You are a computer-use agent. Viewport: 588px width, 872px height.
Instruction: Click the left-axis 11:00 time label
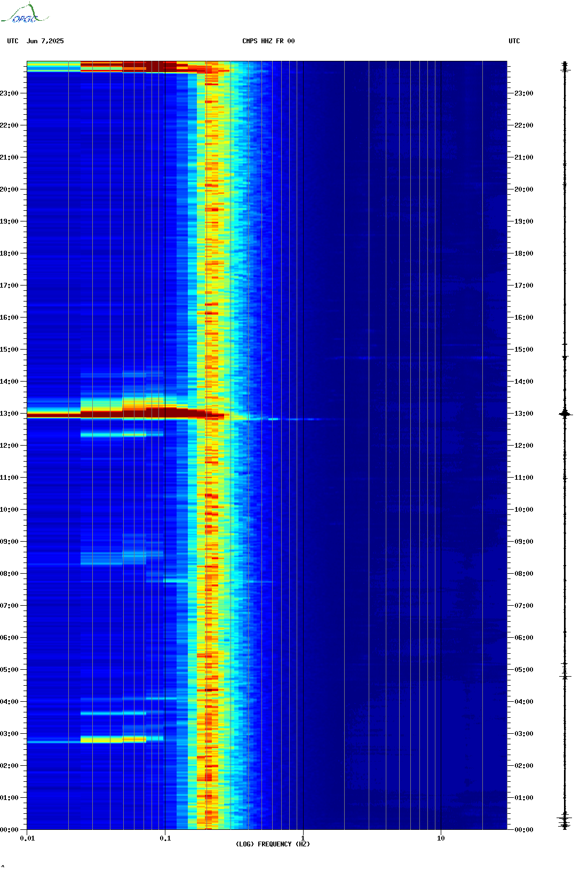pos(9,478)
